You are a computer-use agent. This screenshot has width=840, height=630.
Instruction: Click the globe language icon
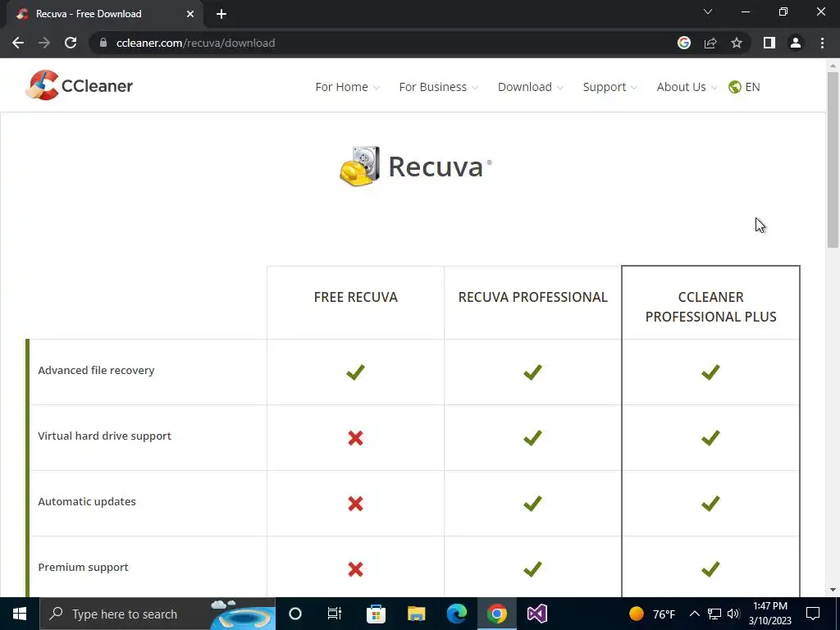click(734, 87)
